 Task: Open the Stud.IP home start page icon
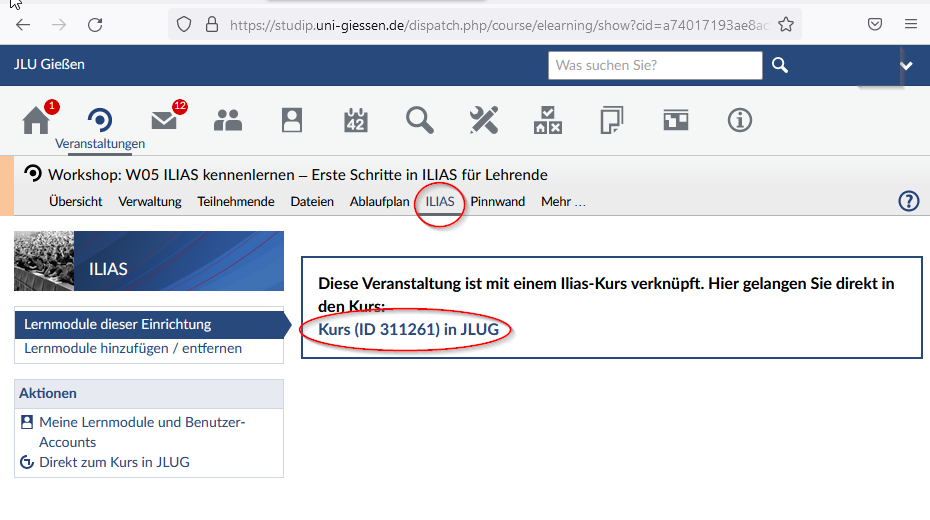(x=36, y=121)
